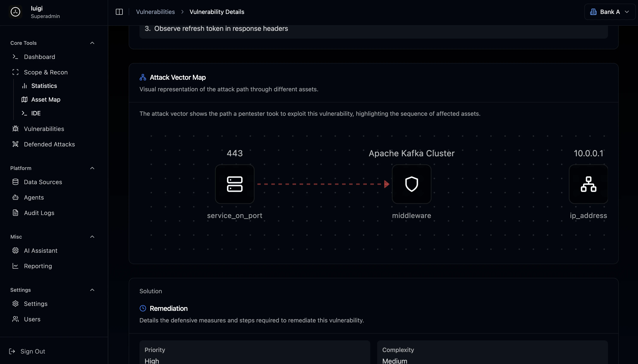Image resolution: width=638 pixels, height=364 pixels.
Task: Open the Reporting page
Action: [38, 266]
